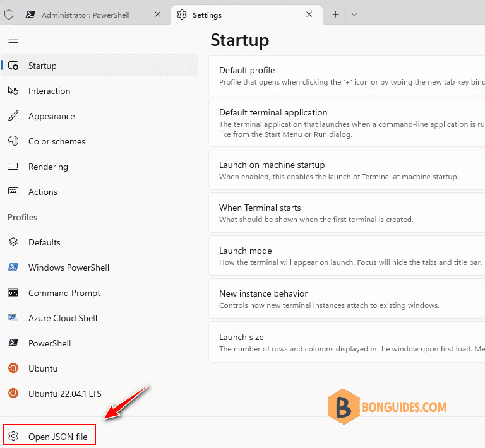Select the Ubuntu 22.04.1 LTS profile
Viewport: 485px width, 448px height.
pyautogui.click(x=99, y=394)
